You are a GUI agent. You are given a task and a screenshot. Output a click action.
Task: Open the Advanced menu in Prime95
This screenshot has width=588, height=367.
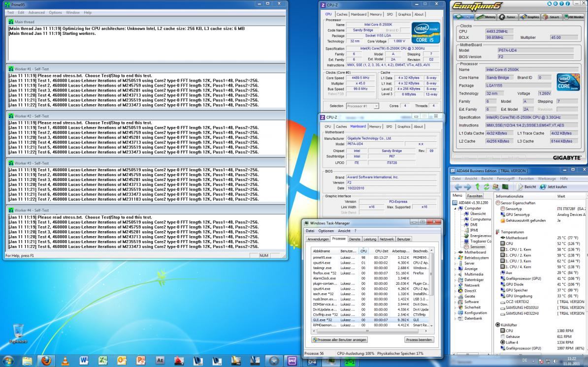36,12
